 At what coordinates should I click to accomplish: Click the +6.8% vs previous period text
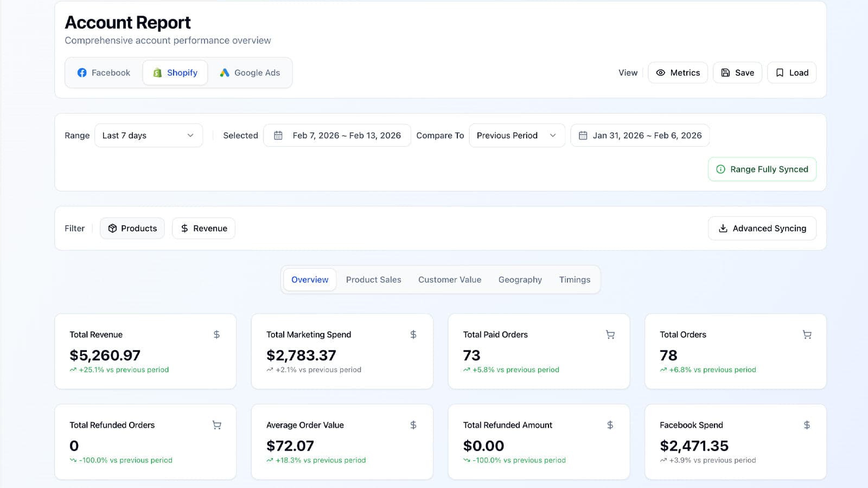coord(712,370)
